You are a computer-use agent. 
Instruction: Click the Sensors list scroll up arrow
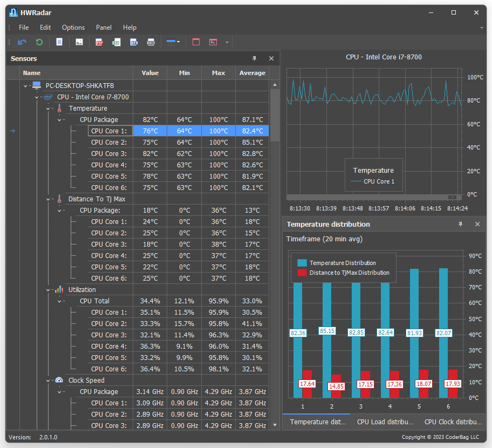pos(275,85)
